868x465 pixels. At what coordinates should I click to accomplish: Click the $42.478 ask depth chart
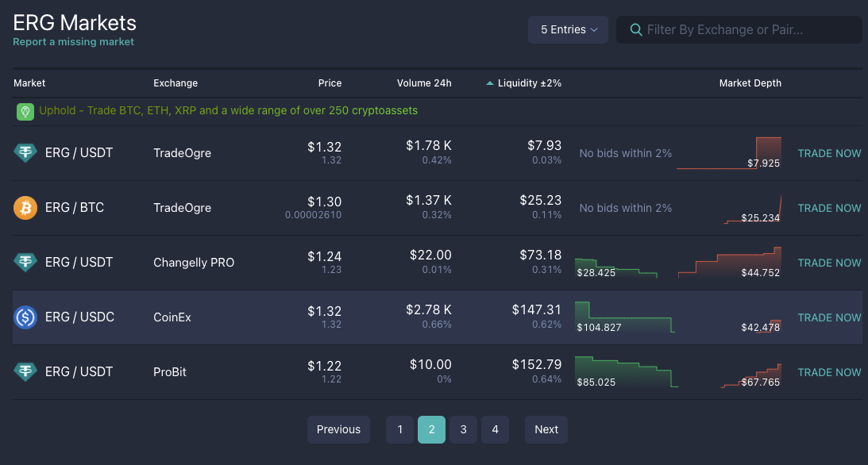click(761, 327)
